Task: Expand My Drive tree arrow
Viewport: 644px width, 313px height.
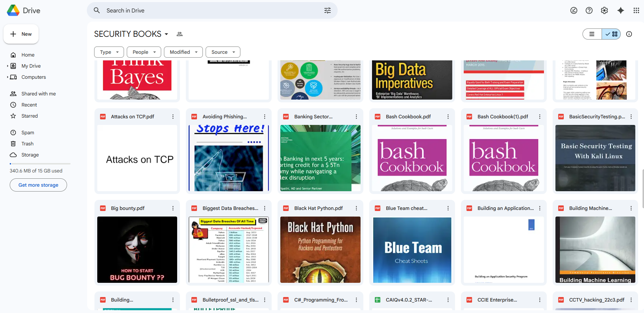Action: [x=8, y=66]
